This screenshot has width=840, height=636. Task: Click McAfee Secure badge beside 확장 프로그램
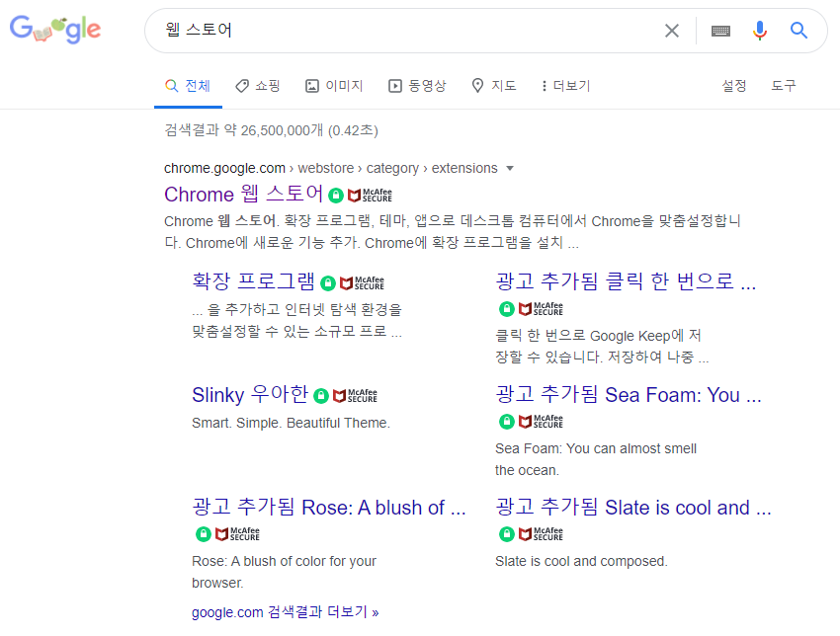[x=362, y=282]
